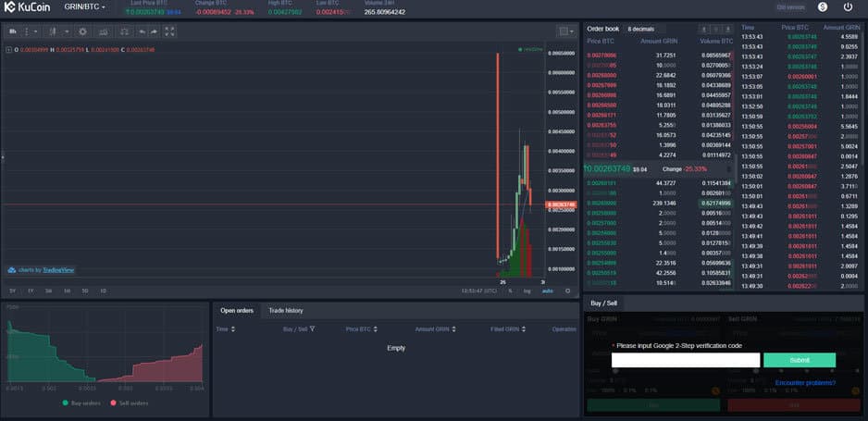Switch to Trade history tab
This screenshot has width=868, height=421.
click(286, 310)
